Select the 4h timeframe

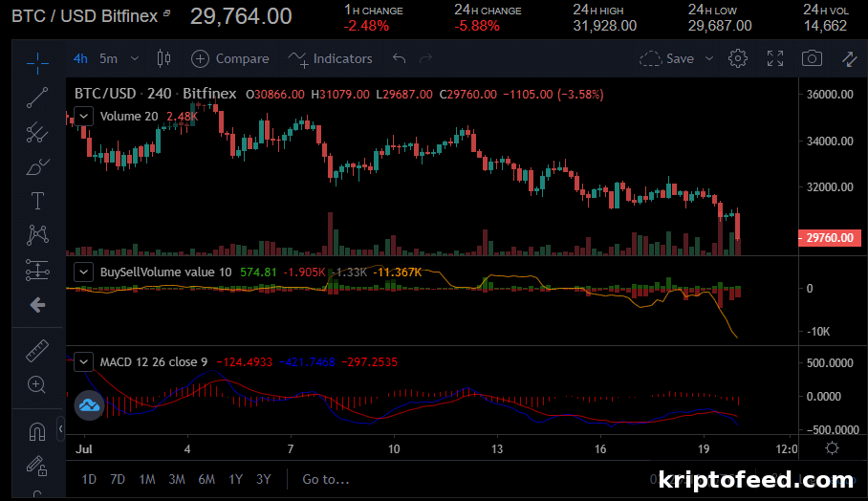[x=80, y=58]
